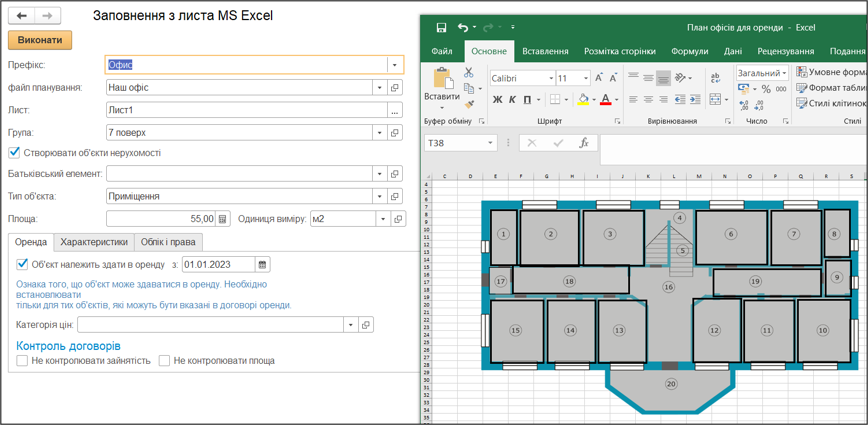Toggle wrap text in Excel

click(715, 78)
